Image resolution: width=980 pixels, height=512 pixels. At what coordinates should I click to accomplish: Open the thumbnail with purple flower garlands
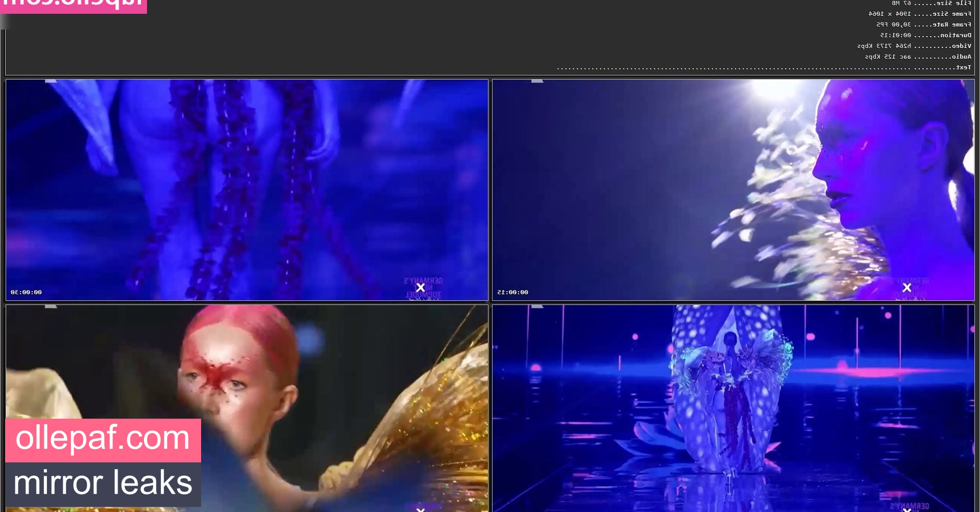247,190
